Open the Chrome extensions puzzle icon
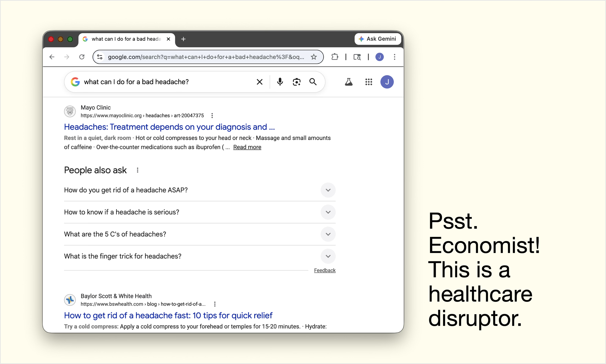Viewport: 606px width, 364px height. coord(335,57)
